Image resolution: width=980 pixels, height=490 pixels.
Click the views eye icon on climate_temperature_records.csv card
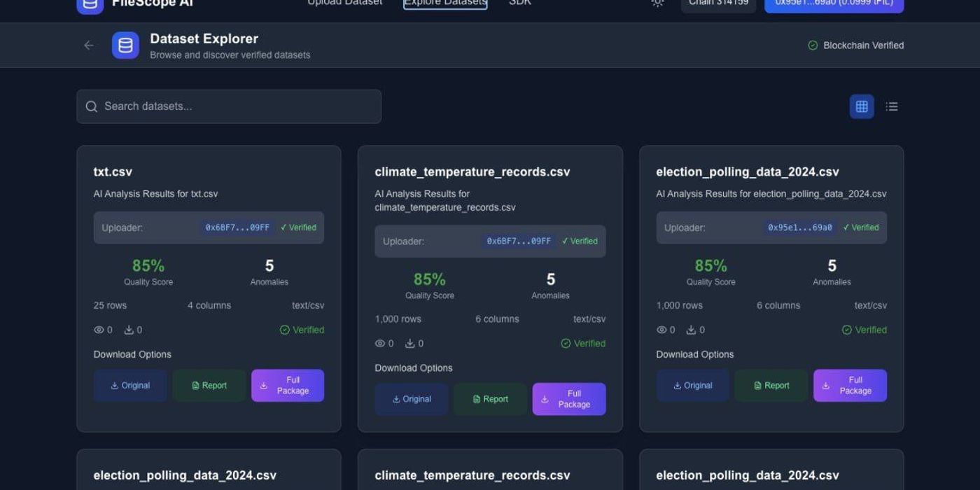(380, 344)
